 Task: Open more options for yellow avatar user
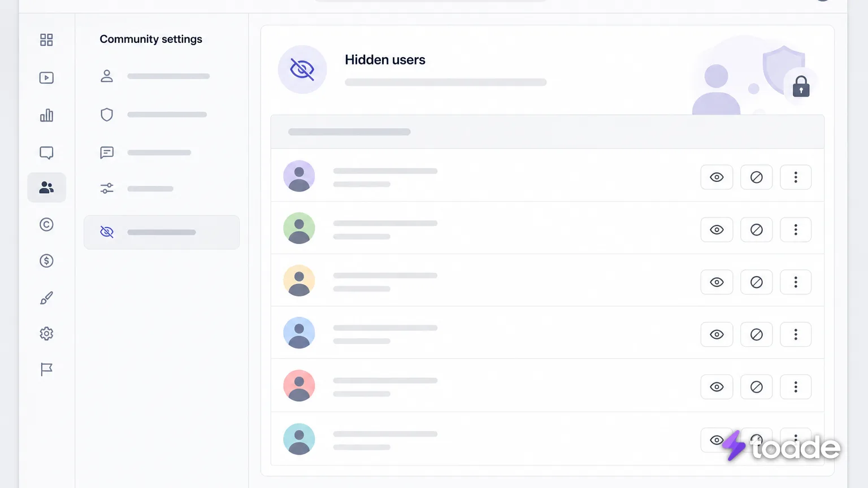(796, 282)
